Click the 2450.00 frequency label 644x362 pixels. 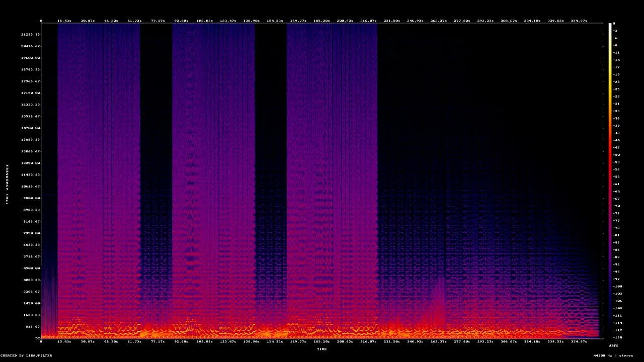pyautogui.click(x=32, y=303)
